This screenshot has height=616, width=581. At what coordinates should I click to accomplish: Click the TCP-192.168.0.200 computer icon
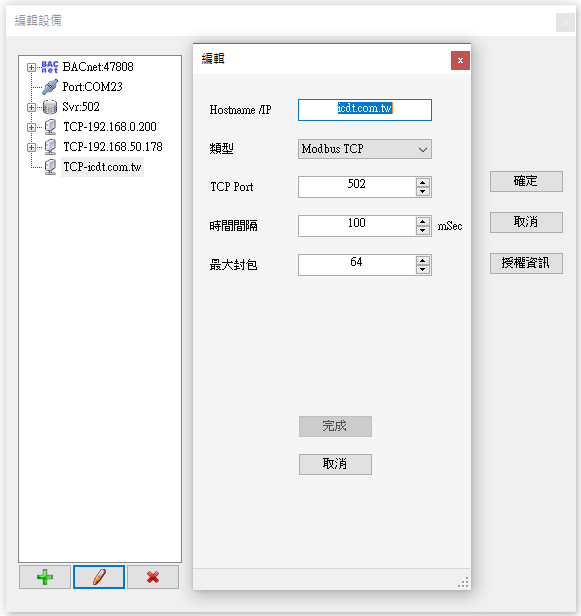pos(50,127)
